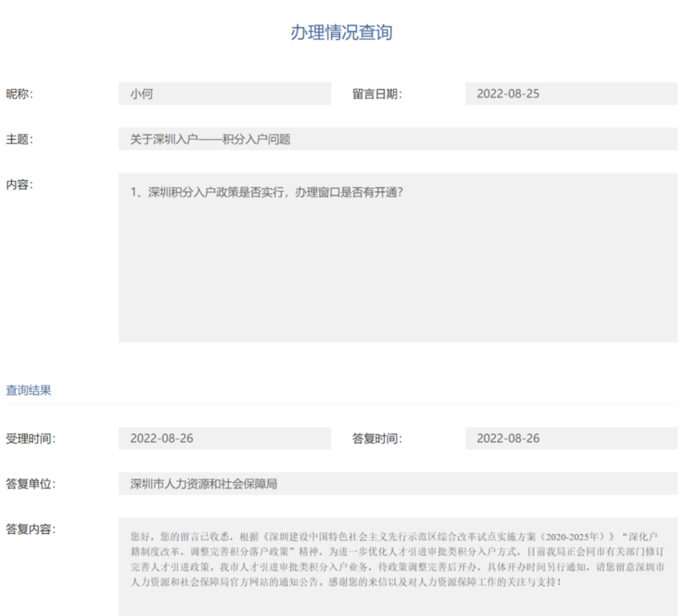Click the 内容 label
Screen dimensions: 686x616
pyautogui.click(x=19, y=184)
